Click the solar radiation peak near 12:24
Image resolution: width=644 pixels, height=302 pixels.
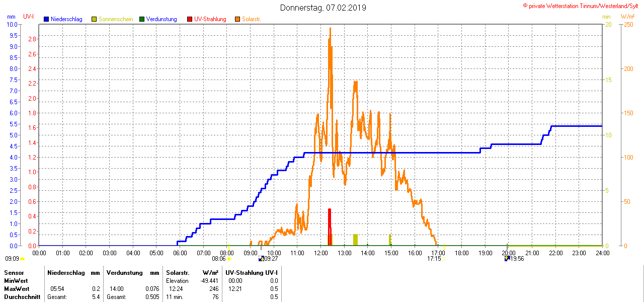330,29
